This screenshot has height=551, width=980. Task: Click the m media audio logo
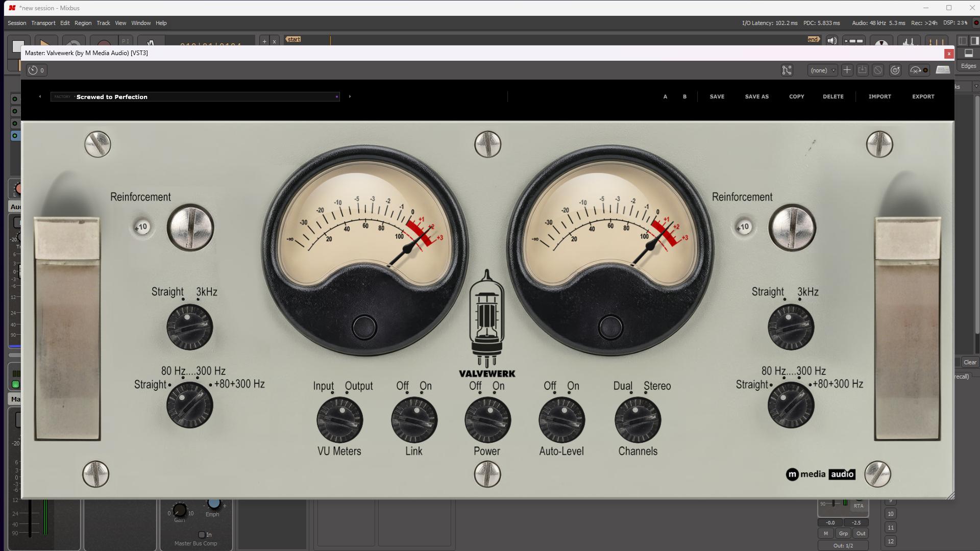tap(820, 474)
